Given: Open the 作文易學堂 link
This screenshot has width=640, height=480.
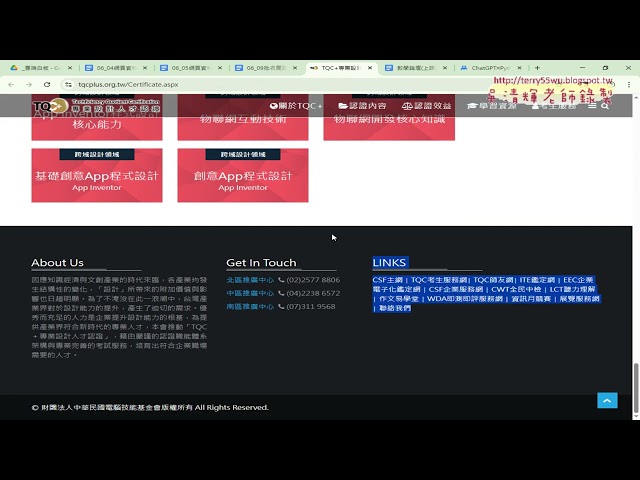Looking at the screenshot, I should coord(398,299).
